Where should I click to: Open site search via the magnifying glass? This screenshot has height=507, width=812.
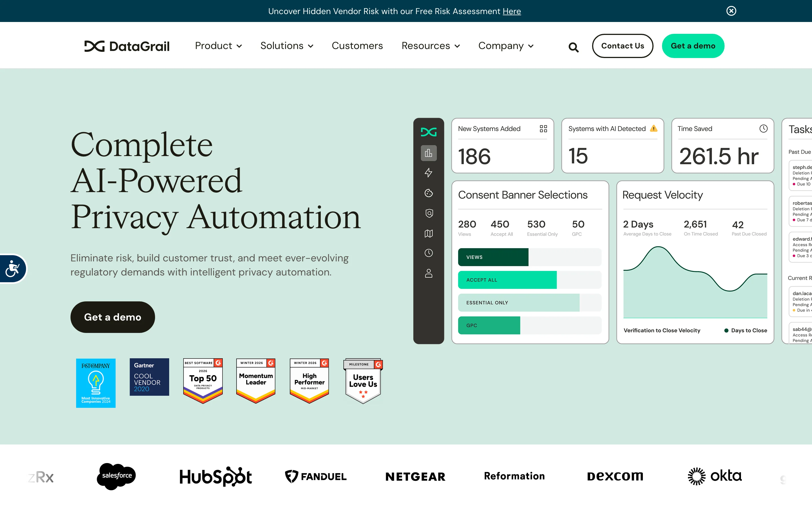pos(573,47)
